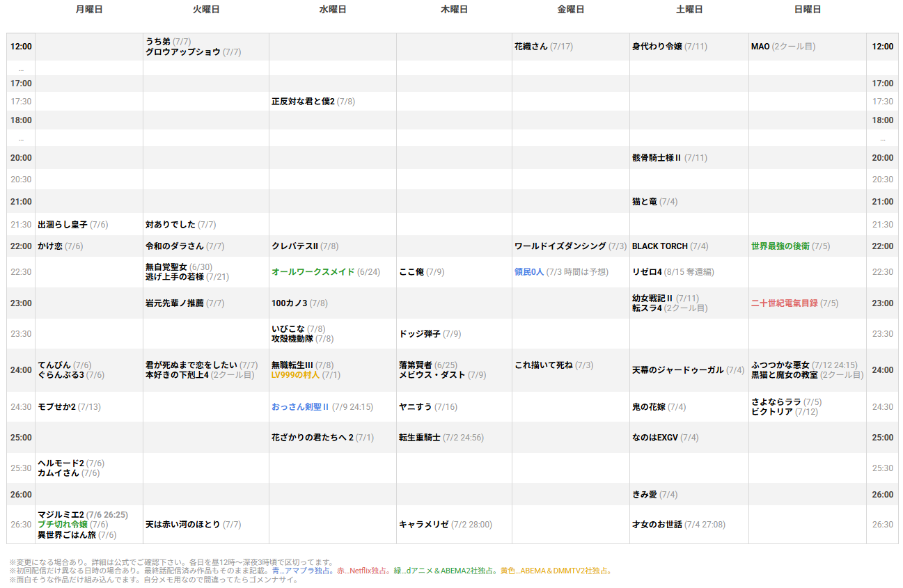Click リゼロ4 (8/15 奪還編) entry
Image resolution: width=903 pixels, height=588 pixels.
point(673,272)
